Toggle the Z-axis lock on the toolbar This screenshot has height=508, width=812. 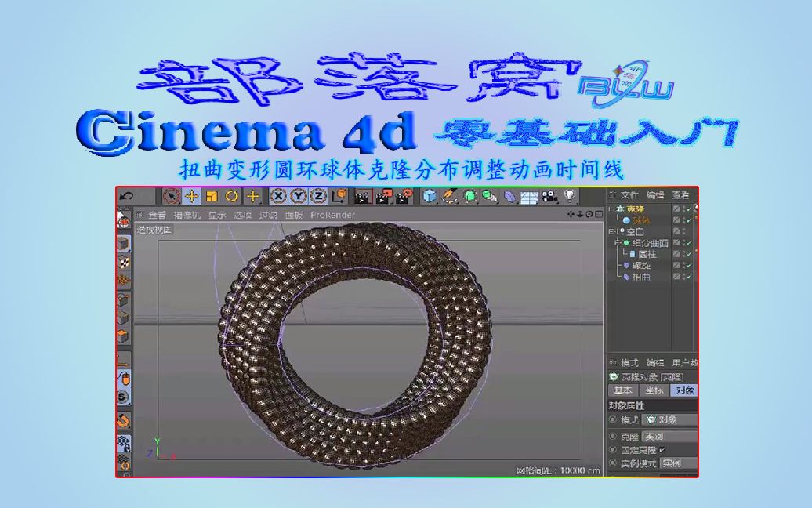(x=317, y=196)
